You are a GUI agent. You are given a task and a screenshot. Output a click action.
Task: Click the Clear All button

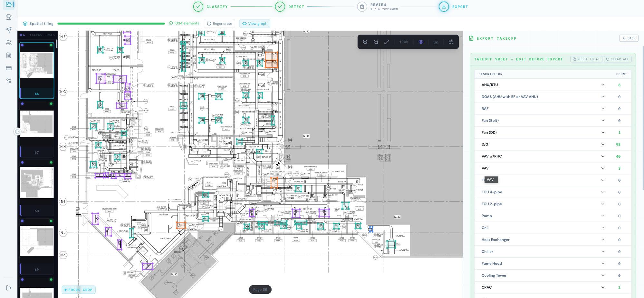point(617,59)
